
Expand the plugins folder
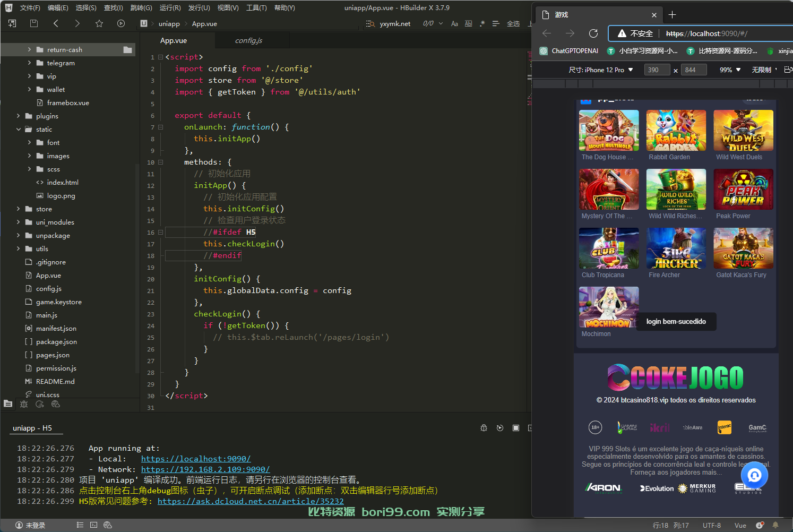point(19,116)
